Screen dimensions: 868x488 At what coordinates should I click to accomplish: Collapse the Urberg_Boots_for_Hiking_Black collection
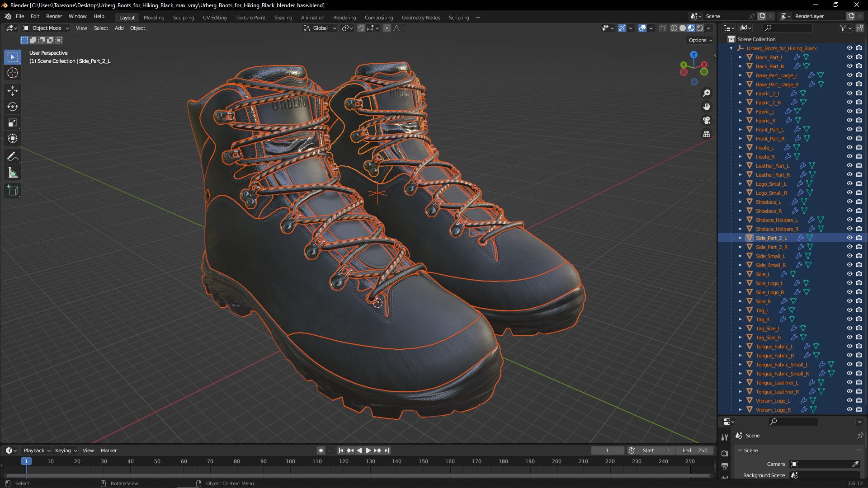(731, 48)
